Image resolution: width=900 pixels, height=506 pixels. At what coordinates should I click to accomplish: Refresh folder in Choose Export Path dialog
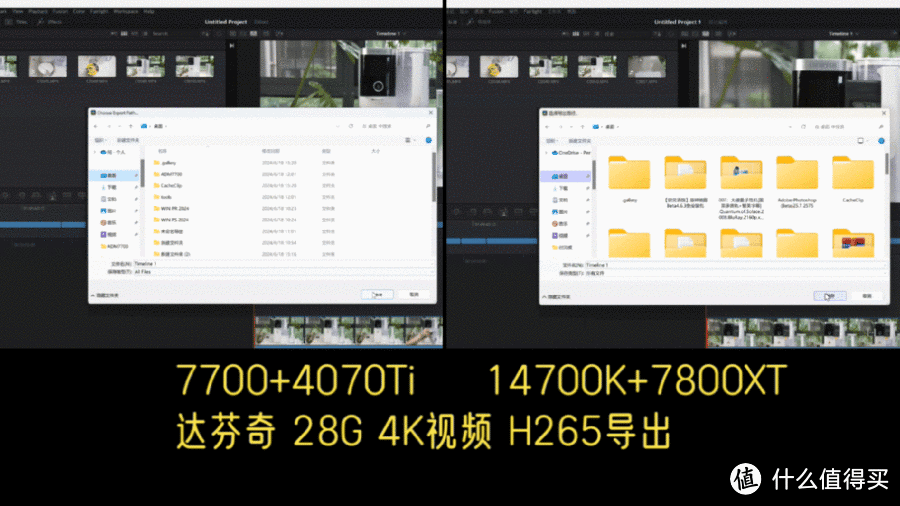coord(351,126)
